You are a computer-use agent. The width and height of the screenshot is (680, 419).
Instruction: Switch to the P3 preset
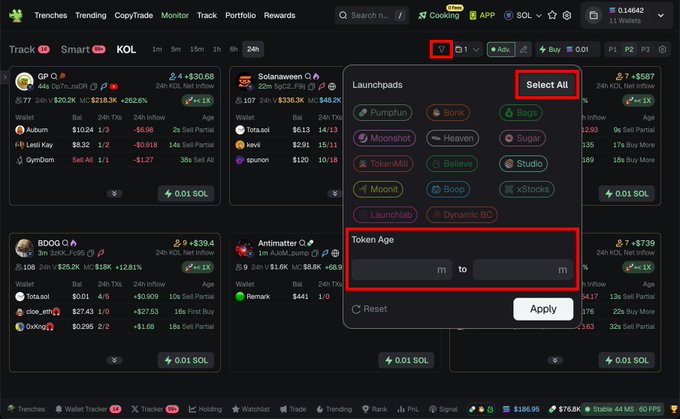(x=645, y=49)
